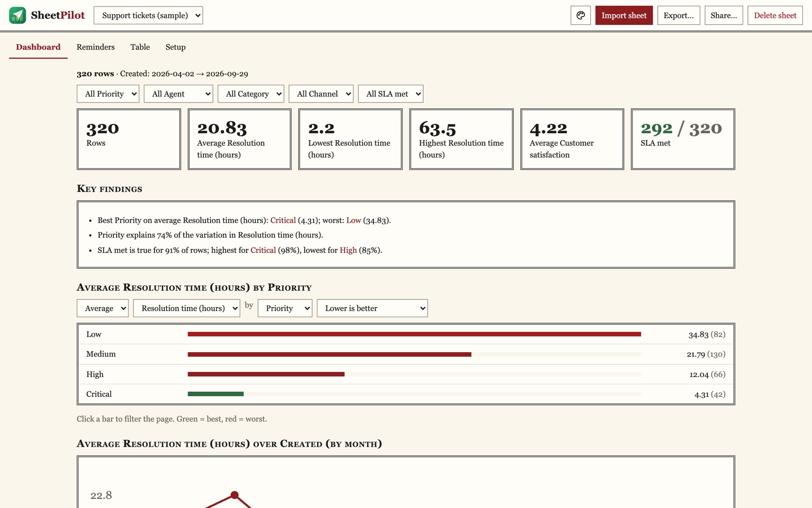Expand the All Category filter
The image size is (812, 508).
click(251, 94)
